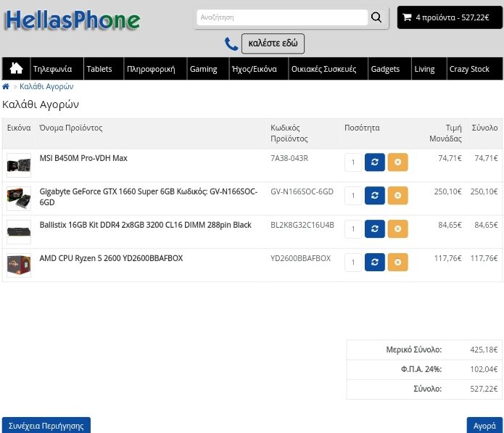Click product code 7A38-043R
The image size is (504, 433).
coord(289,158)
